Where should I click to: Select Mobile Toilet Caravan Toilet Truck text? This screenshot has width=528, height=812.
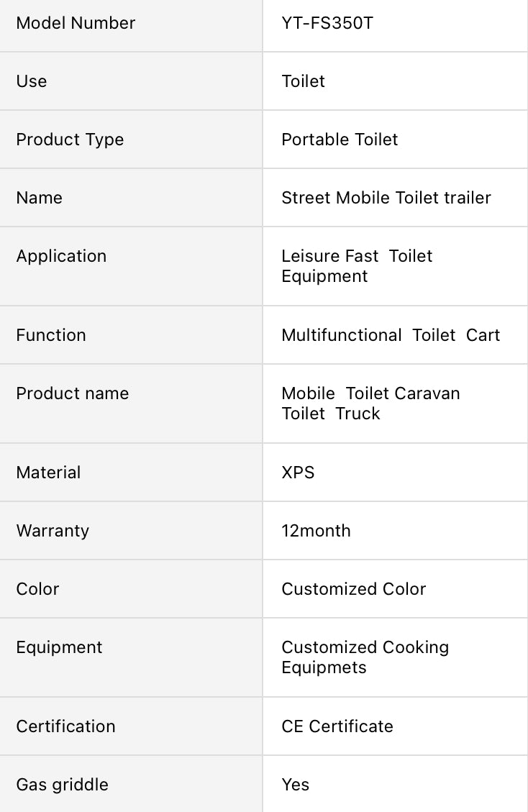[370, 403]
